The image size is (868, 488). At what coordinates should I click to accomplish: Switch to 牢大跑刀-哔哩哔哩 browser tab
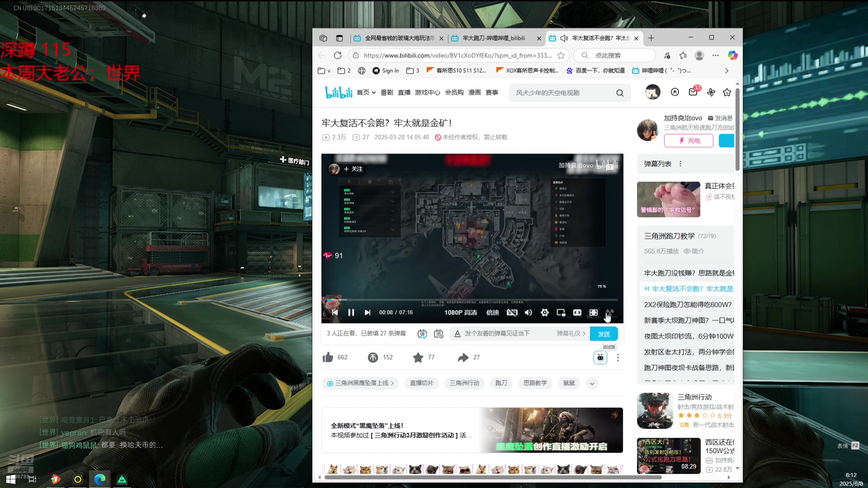[496, 38]
